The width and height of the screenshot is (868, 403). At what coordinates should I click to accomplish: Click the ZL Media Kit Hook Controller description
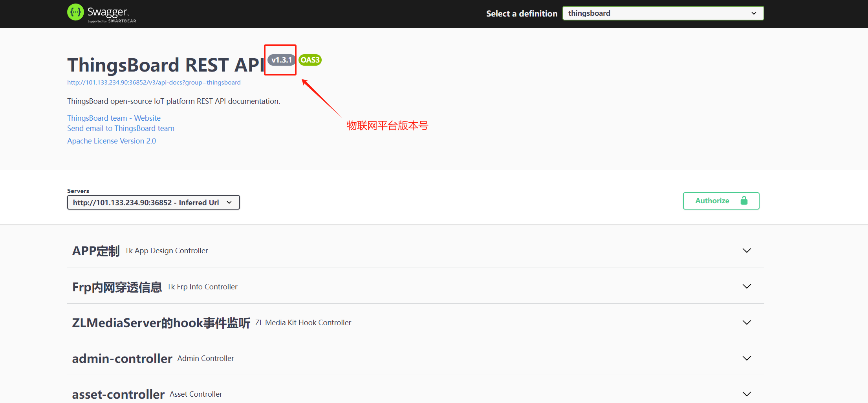(x=303, y=323)
